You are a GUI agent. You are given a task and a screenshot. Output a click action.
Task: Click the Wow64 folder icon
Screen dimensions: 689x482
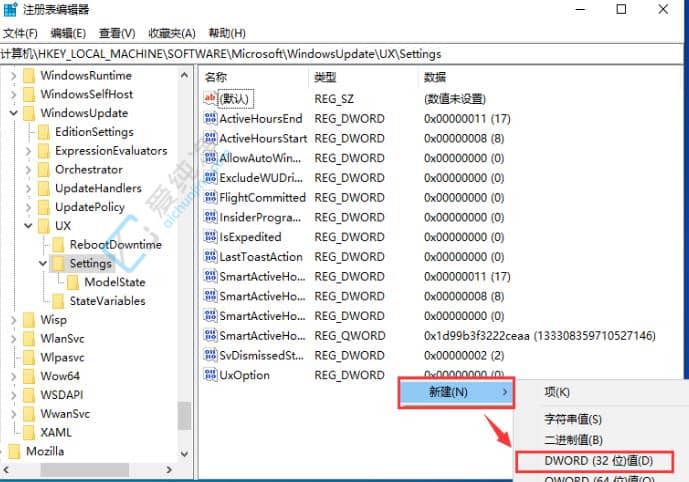(x=29, y=376)
